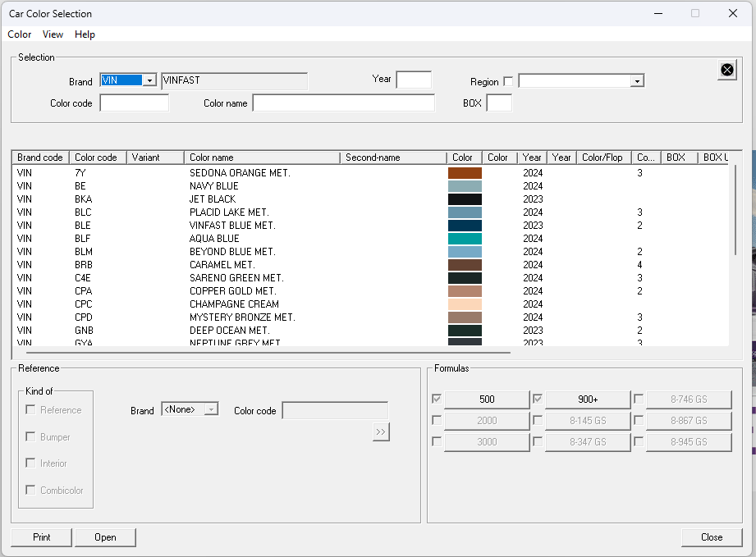Screen dimensions: 756x557
Task: Click the 900+ formula button
Action: [x=588, y=399]
